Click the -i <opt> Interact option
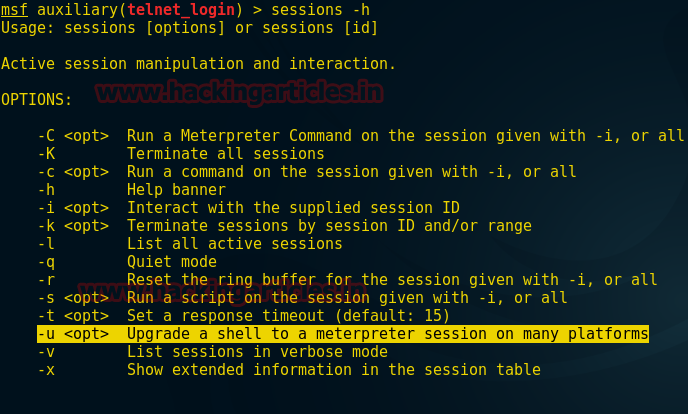Viewport: 688px width, 414px height. 248,207
